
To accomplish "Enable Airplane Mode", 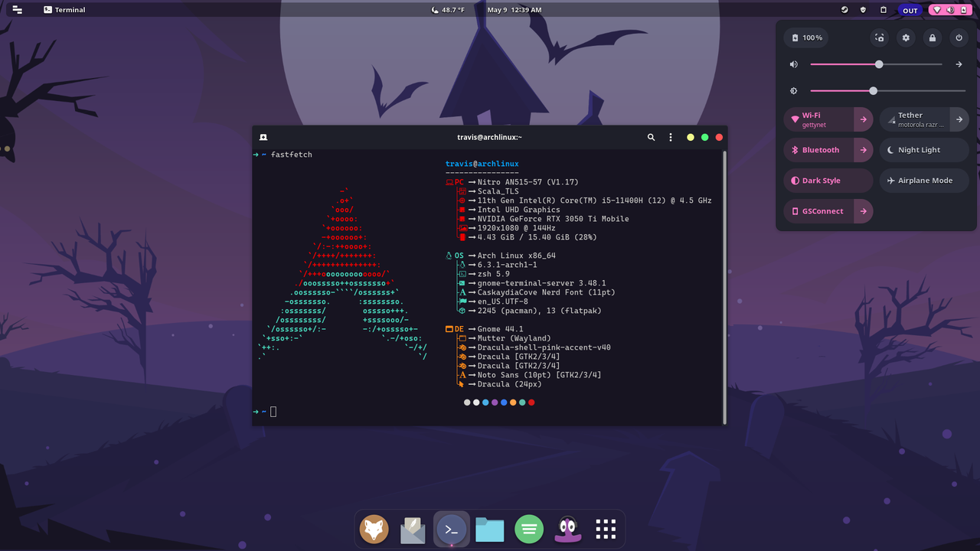I will pos(924,181).
